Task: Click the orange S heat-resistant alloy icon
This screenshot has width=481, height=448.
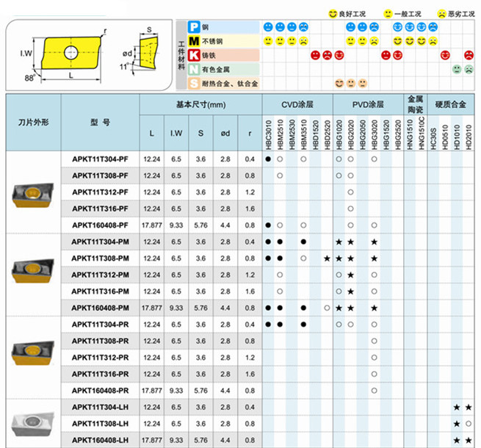Action: (x=194, y=84)
